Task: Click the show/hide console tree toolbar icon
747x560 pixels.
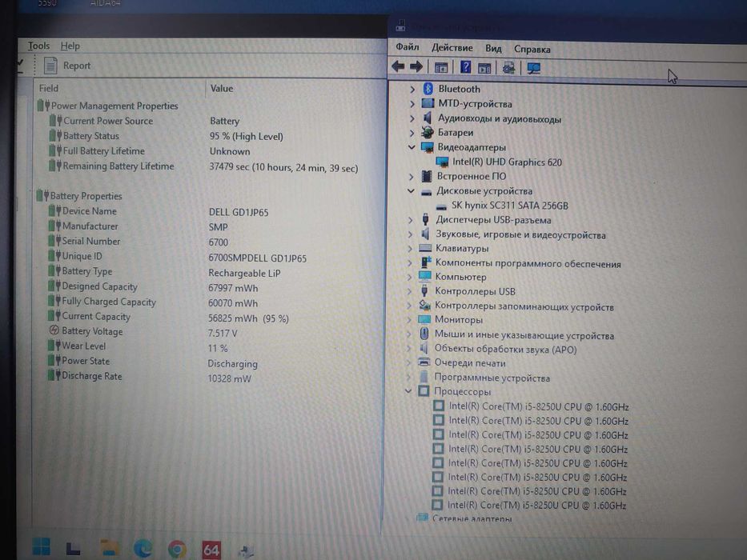Action: [x=441, y=67]
